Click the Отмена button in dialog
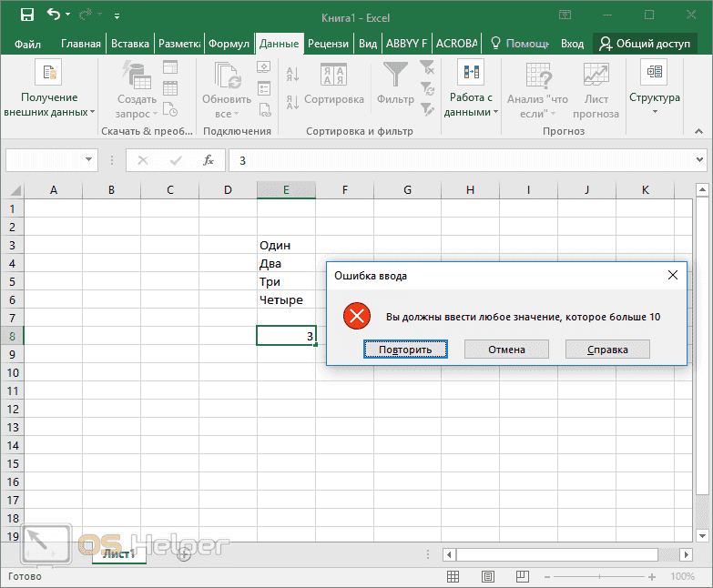The width and height of the screenshot is (713, 588). pyautogui.click(x=506, y=350)
